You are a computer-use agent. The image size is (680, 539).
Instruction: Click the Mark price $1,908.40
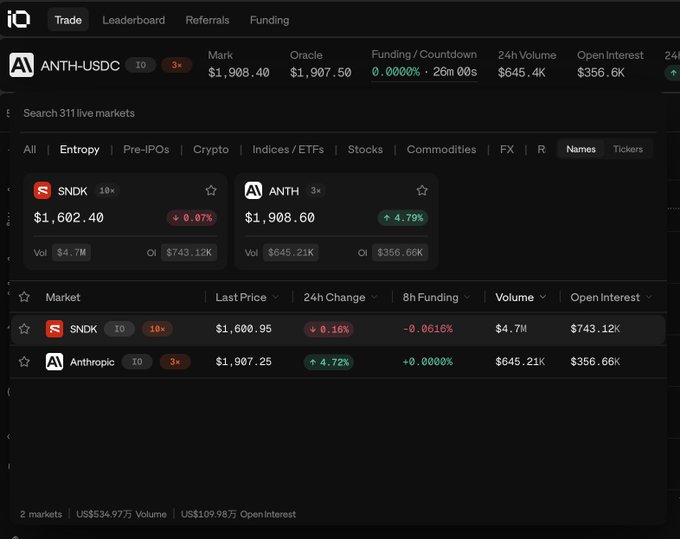point(239,73)
